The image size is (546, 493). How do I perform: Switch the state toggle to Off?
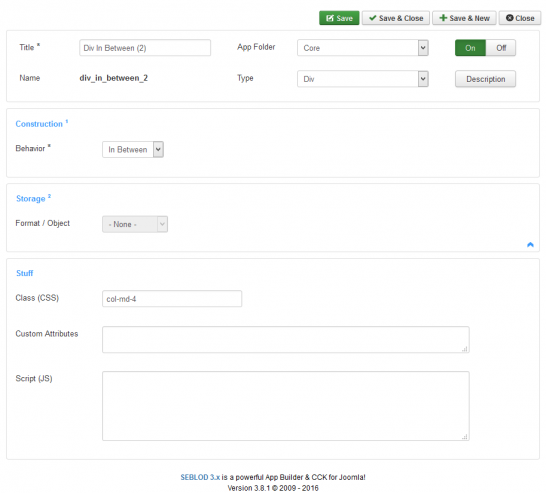501,48
